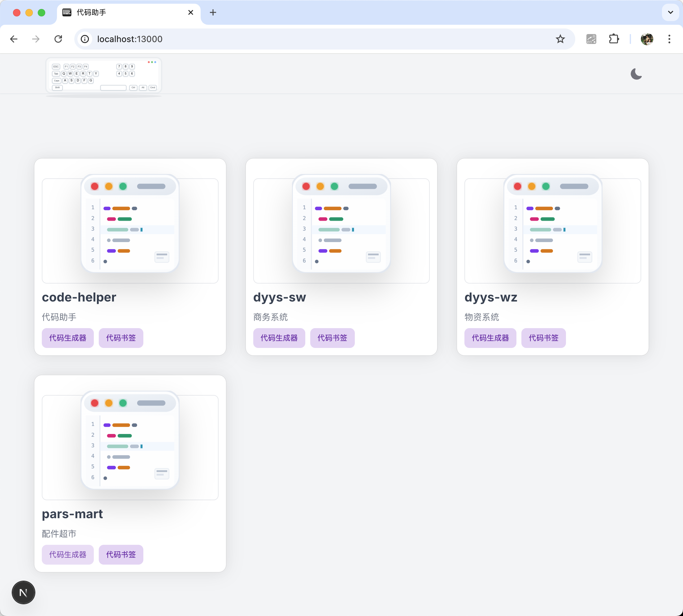Open the Next.js dev tools badge
This screenshot has width=683, height=616.
(23, 592)
